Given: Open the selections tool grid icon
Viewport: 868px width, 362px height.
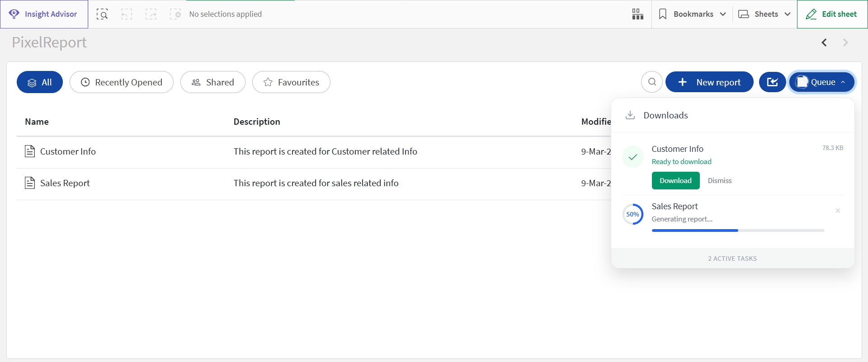Looking at the screenshot, I should pos(637,14).
